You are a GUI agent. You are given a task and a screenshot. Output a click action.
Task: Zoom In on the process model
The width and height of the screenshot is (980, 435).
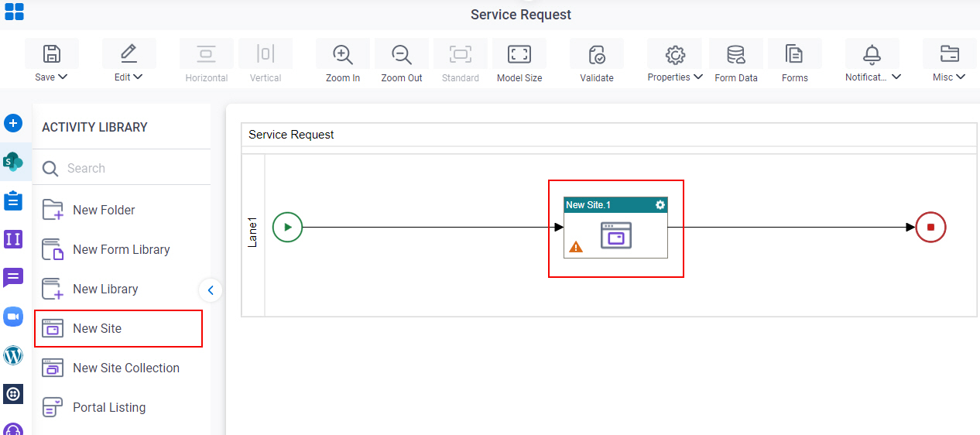coord(343,54)
